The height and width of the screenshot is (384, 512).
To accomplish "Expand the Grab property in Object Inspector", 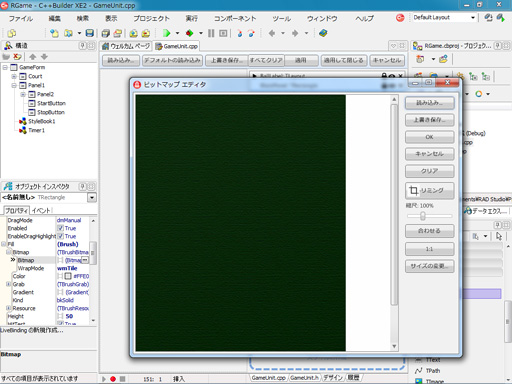I will click(8, 284).
